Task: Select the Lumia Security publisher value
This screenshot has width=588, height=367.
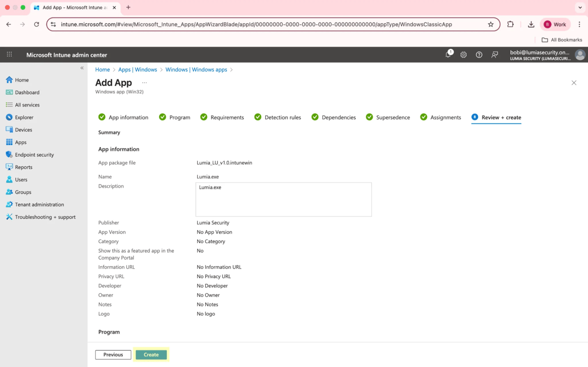Action: [x=213, y=223]
